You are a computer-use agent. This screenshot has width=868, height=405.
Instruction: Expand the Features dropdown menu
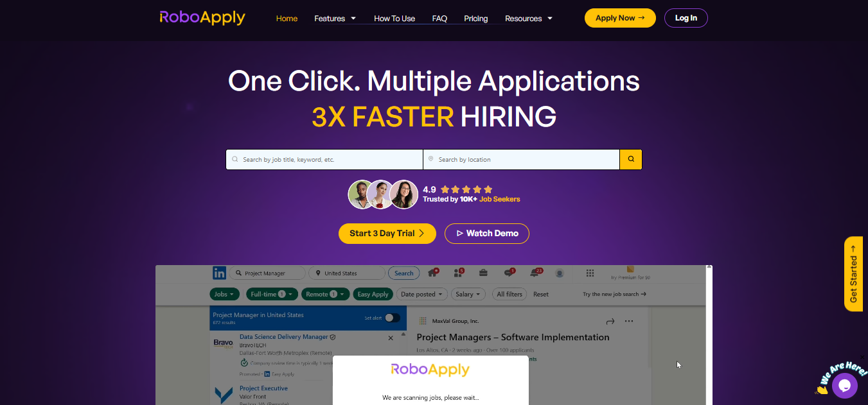pos(335,19)
